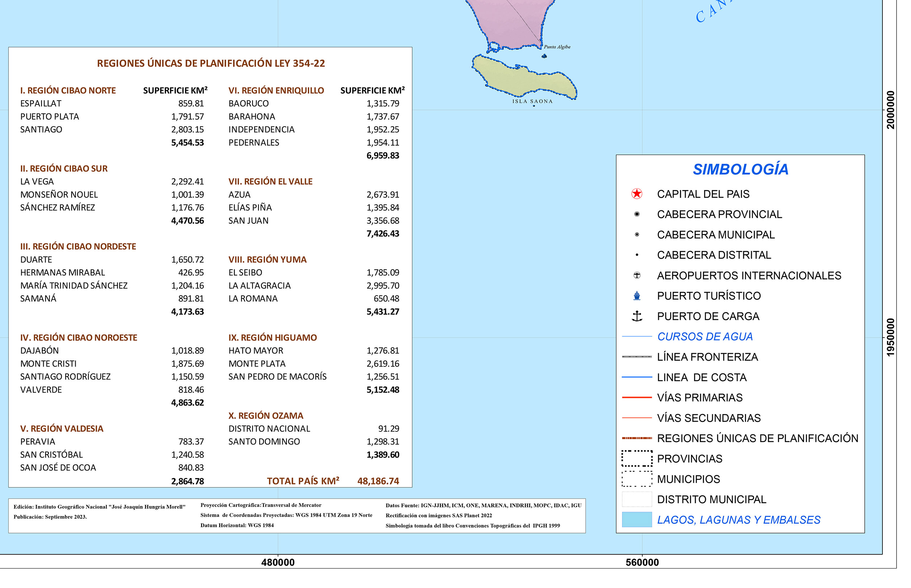This screenshot has width=911, height=588.
Task: Click the ship icon near Punta Algibe
Action: click(x=544, y=56)
